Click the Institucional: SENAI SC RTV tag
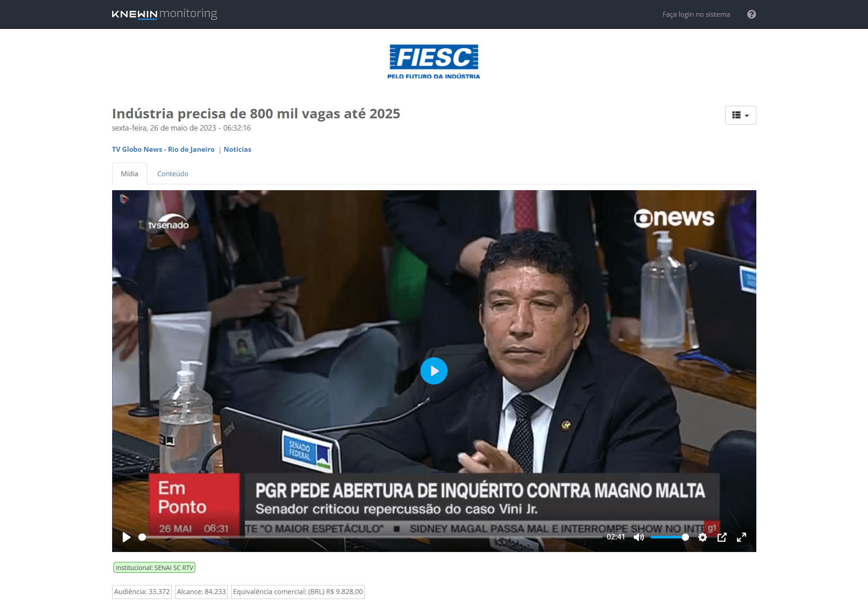This screenshot has width=868, height=613. point(154,568)
